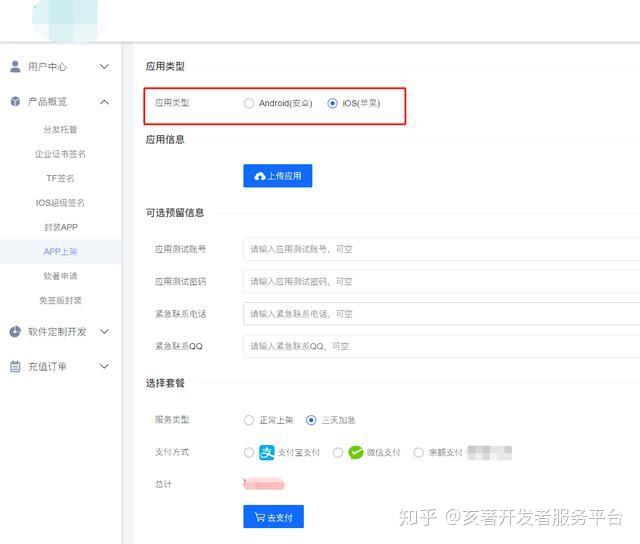The height and width of the screenshot is (544, 640).
Task: Open 免签版封装 in sidebar
Action: pyautogui.click(x=60, y=300)
